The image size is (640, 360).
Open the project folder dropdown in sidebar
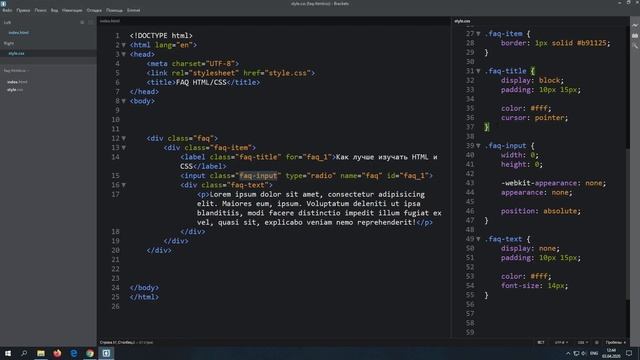pos(16,71)
